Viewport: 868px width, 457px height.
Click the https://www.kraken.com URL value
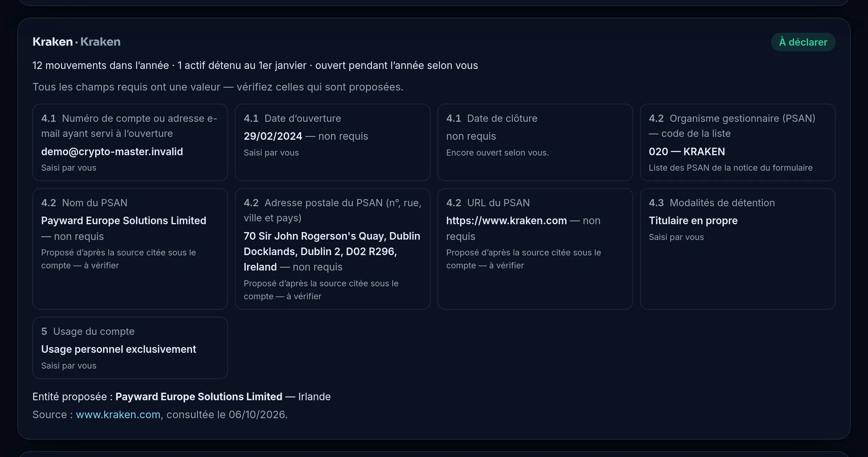[x=506, y=221]
